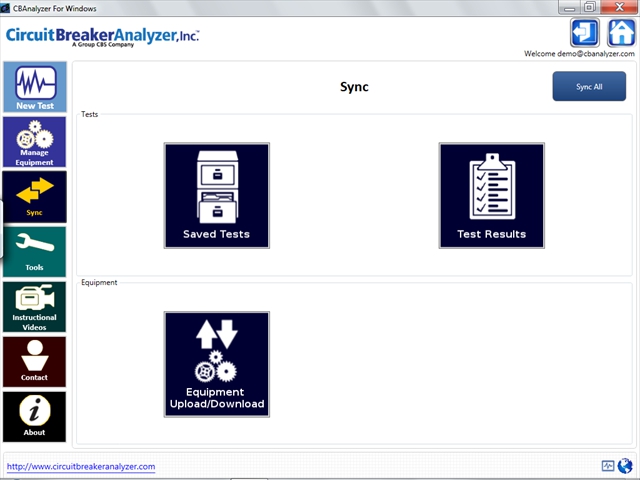The image size is (640, 480).
Task: Click the Welcome demo@cbanalyzer.com text
Action: 579,53
